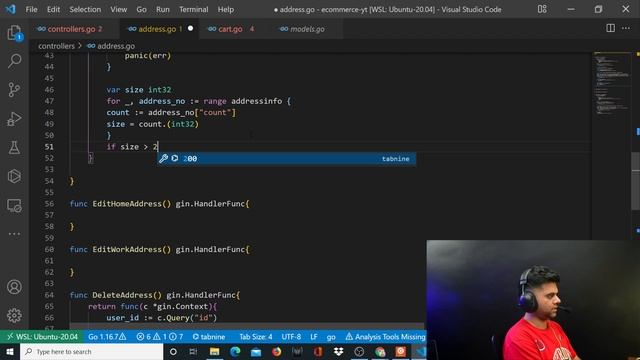Split the editor to the right
640x360 pixels.
click(x=610, y=28)
